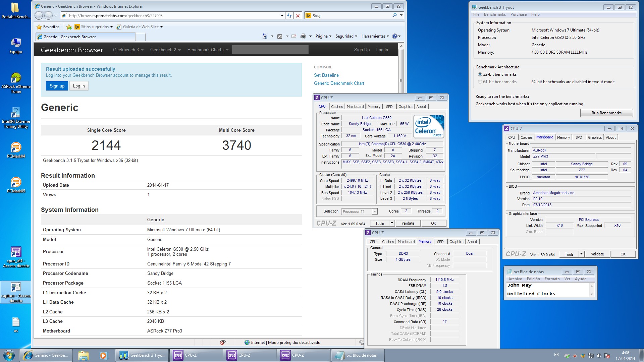The height and width of the screenshot is (362, 644).
Task: Click the Notepad scroll down arrow
Action: tap(592, 294)
